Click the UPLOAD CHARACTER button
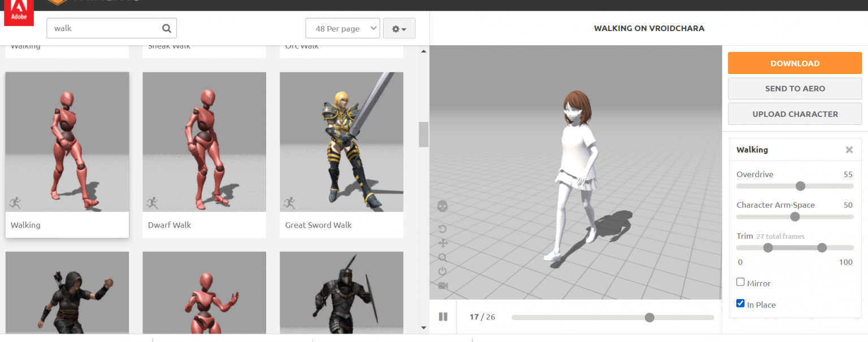 click(795, 113)
